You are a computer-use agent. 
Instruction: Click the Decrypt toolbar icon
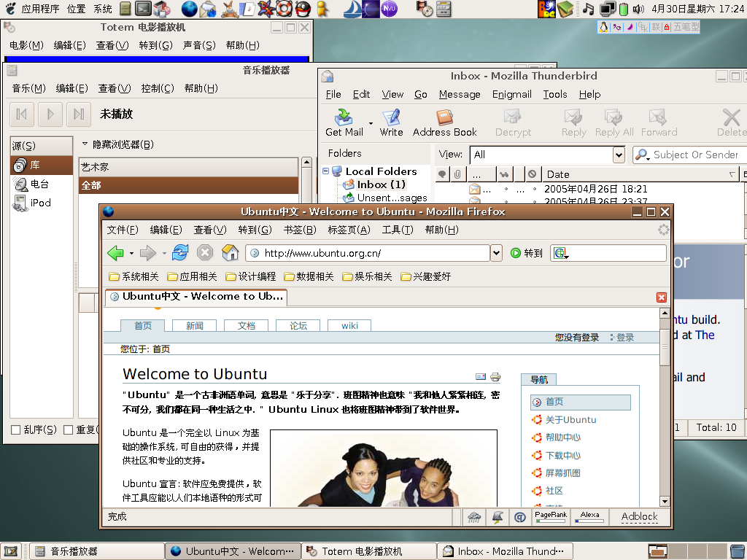[x=513, y=122]
